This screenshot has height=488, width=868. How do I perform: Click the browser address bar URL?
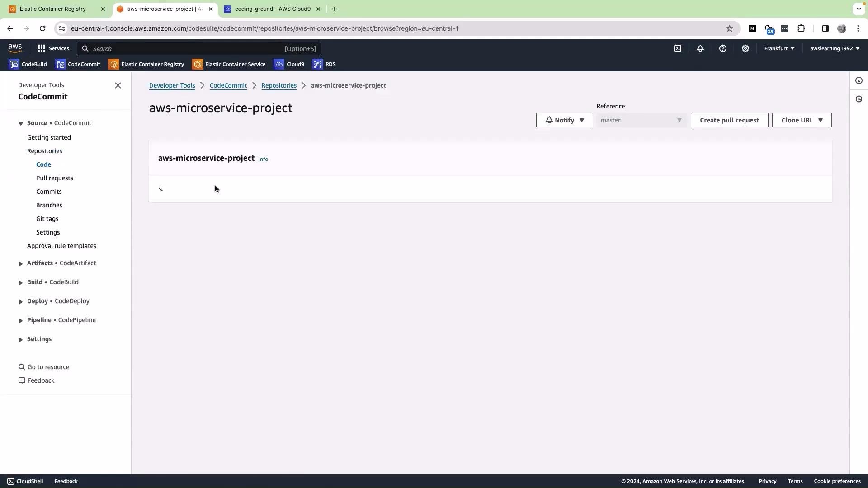(x=264, y=28)
